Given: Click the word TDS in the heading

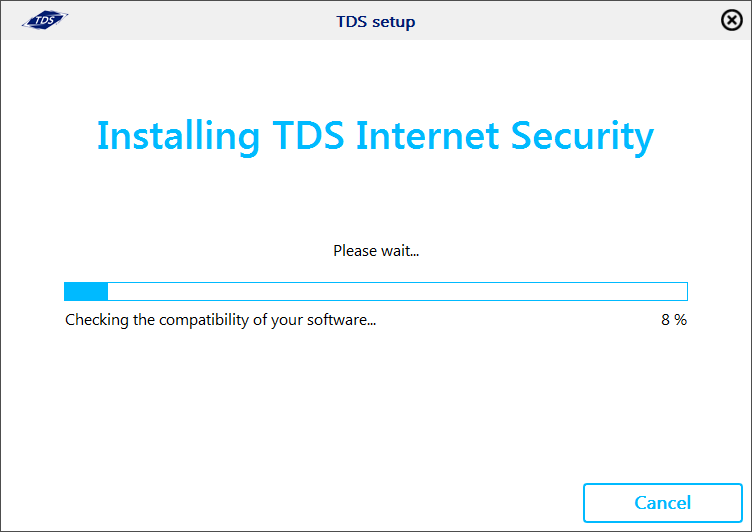Looking at the screenshot, I should (308, 136).
